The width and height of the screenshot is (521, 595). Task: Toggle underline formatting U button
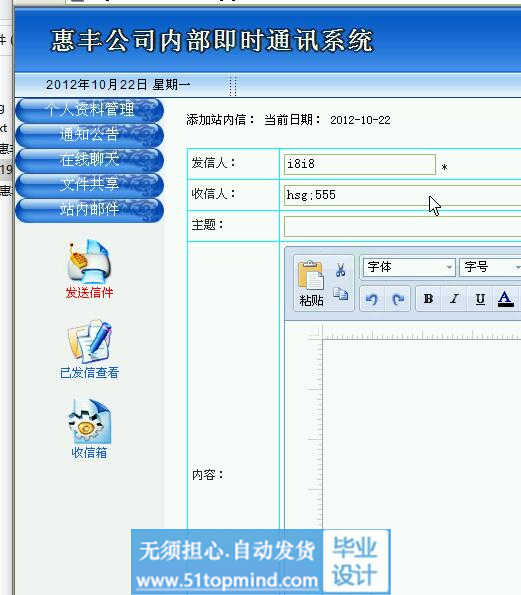pyautogui.click(x=480, y=299)
